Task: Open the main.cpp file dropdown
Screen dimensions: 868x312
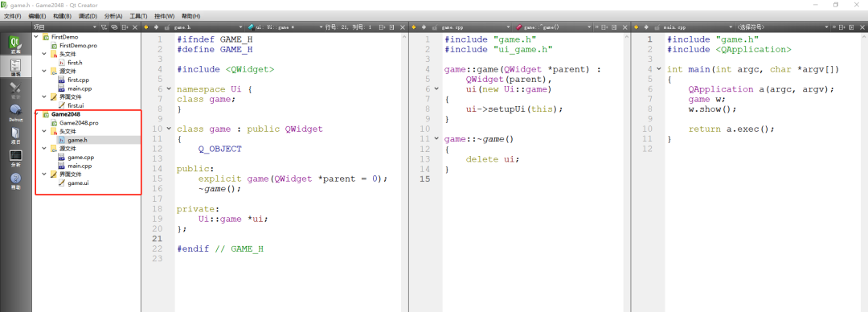Action: tap(698, 27)
